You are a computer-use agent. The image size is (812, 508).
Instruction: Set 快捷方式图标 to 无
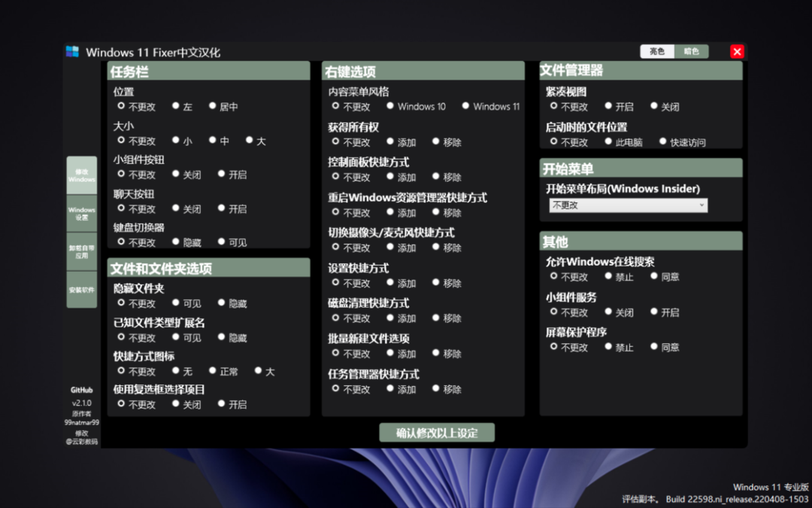182,371
